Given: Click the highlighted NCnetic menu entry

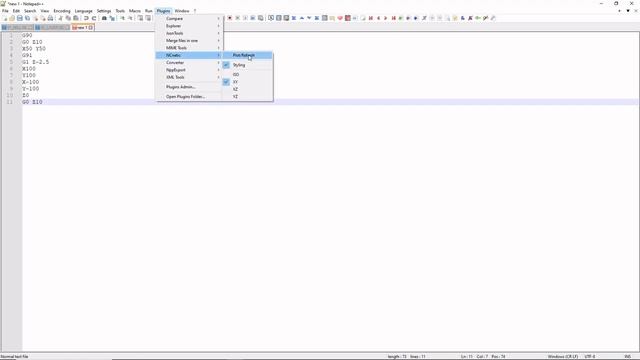Looking at the screenshot, I should click(x=189, y=56).
